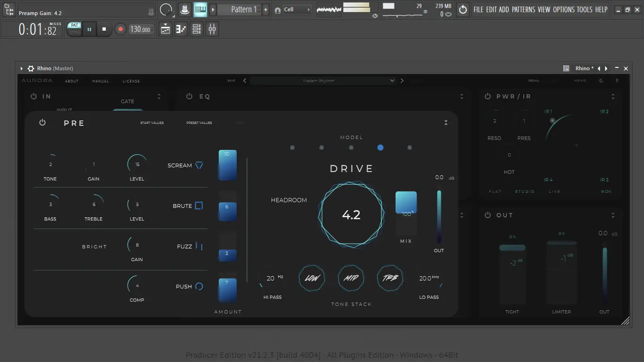Click the SCREAM amount slider showing 10
Screen dimensions: 644x362
(x=227, y=165)
